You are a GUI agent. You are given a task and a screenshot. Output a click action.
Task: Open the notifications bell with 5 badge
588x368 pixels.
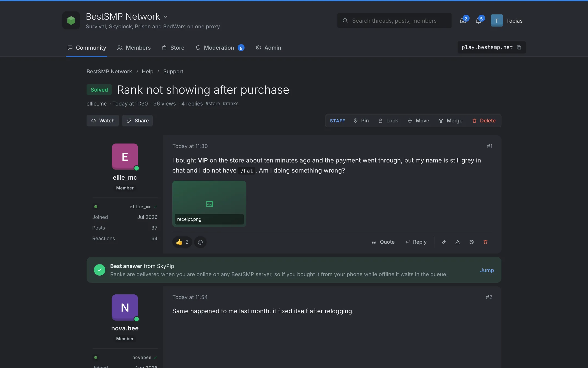479,20
